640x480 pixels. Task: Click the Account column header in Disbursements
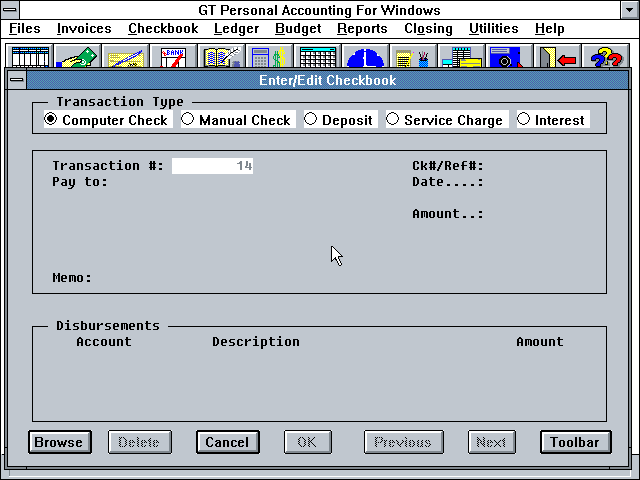click(x=104, y=342)
